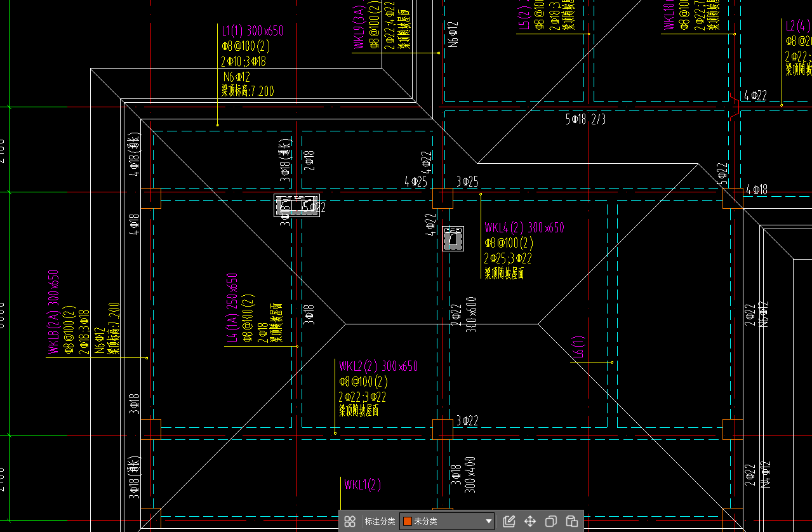Screen dimensions: 812x532
Task: Click Φ8@100(2) stirrup text under WKL2(2)
Action: 363,382
